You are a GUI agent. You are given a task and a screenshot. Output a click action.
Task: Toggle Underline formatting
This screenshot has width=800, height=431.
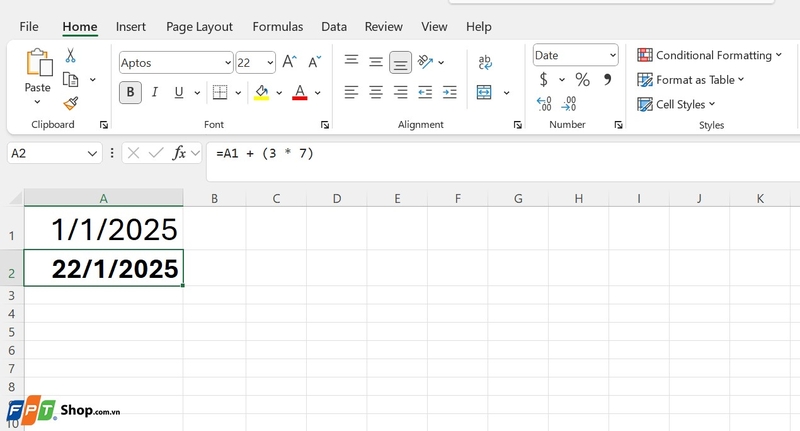coord(179,92)
